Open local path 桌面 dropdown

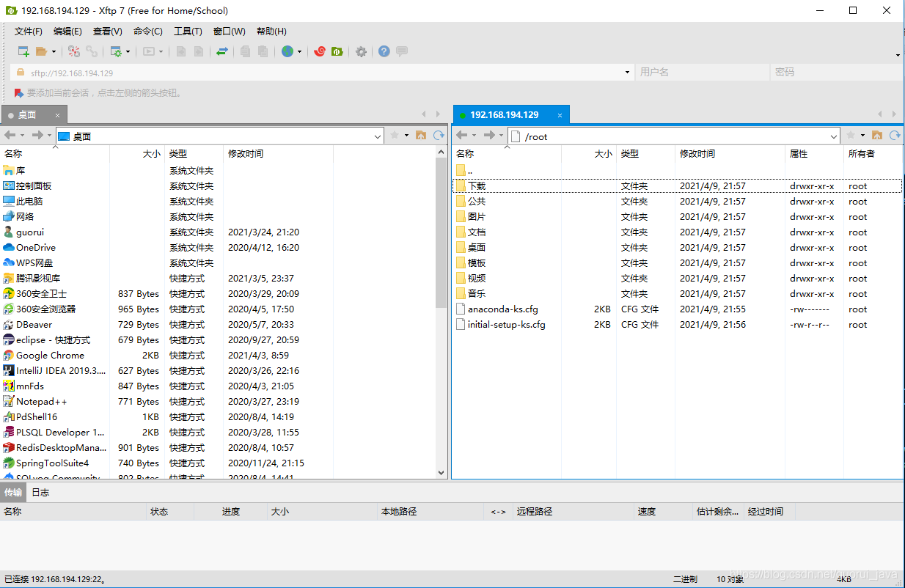coord(378,136)
